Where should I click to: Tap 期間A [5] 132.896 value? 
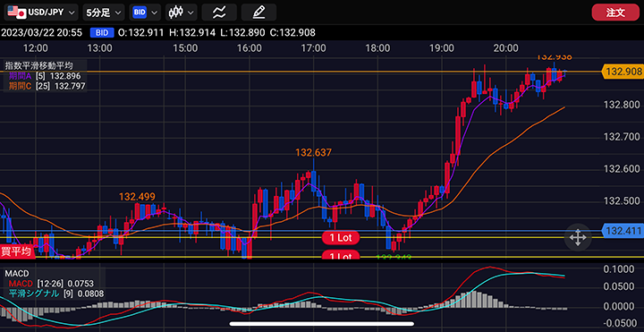point(46,76)
